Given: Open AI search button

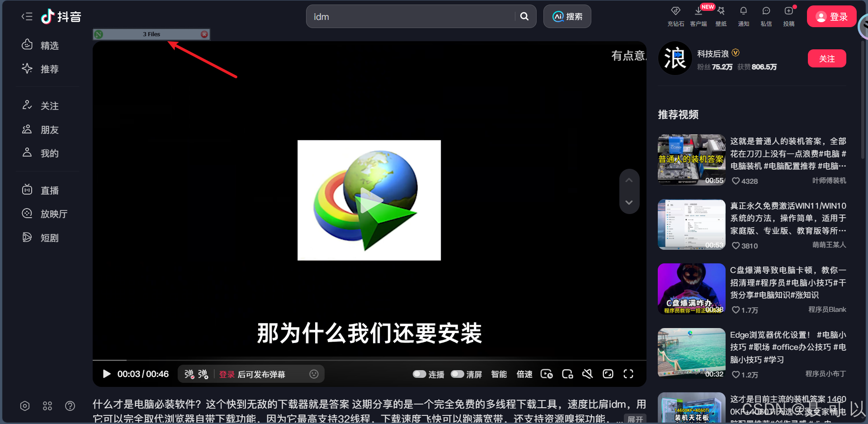Looking at the screenshot, I should 567,16.
